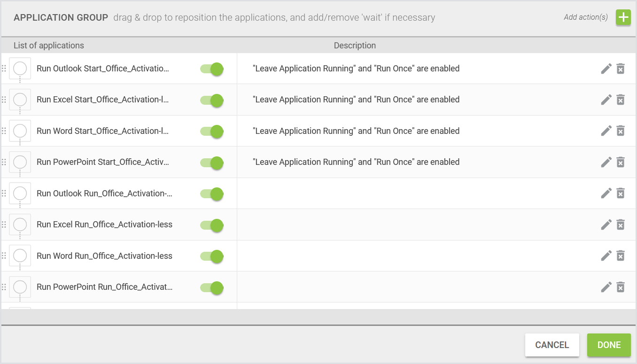Screen dimensions: 637x364
Task: Delete the Run Excel Start_Office_Activation entry
Action: (x=621, y=100)
